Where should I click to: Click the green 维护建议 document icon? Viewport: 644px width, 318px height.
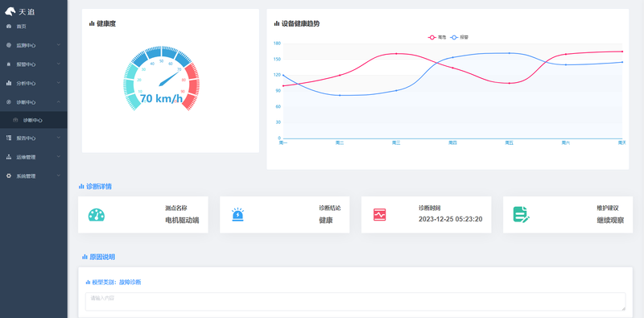pos(521,214)
